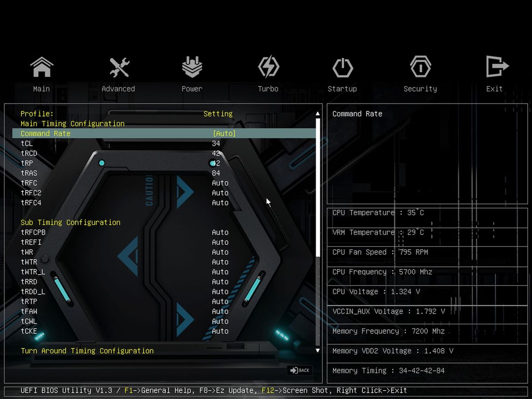Switch to the Power tab label

[192, 89]
